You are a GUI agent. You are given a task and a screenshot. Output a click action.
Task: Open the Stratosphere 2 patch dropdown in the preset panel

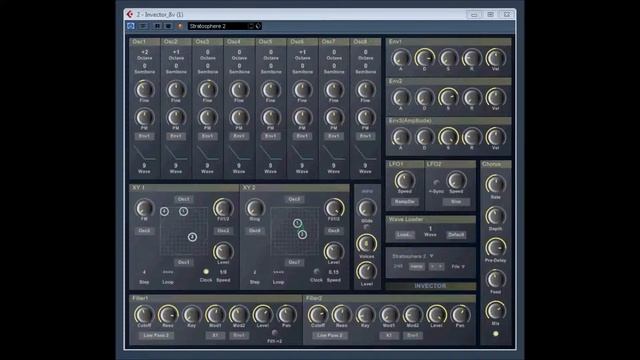click(413, 256)
